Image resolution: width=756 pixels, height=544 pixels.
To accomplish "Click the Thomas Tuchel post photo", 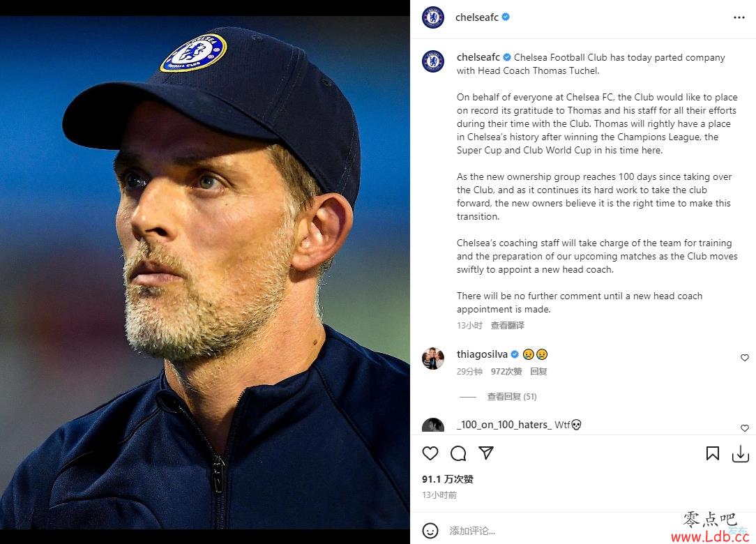I will [x=205, y=273].
